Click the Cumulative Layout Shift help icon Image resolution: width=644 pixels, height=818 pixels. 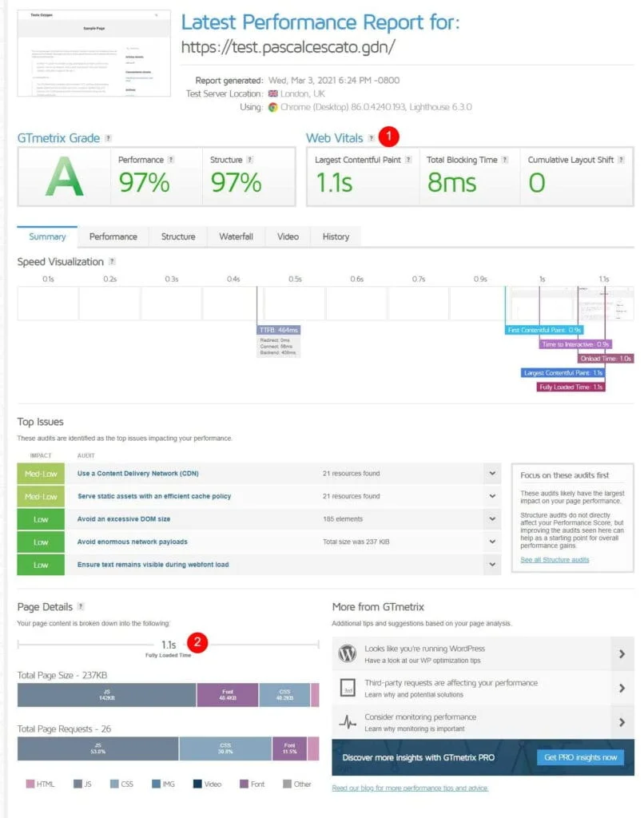click(621, 160)
